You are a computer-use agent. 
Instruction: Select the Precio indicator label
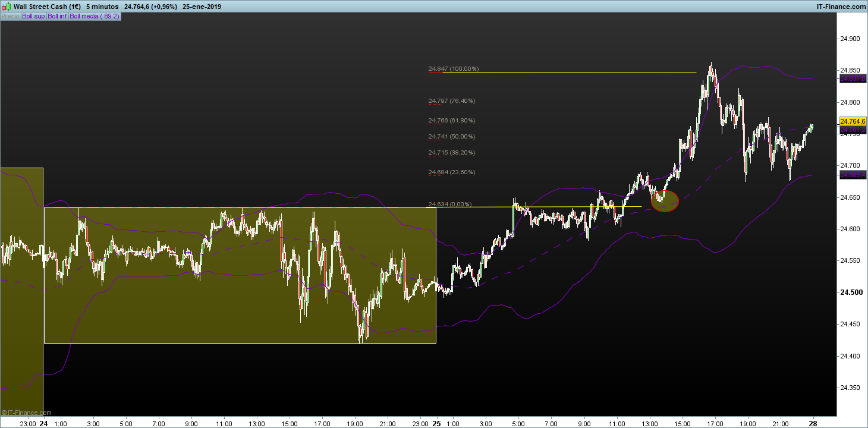pos(10,17)
